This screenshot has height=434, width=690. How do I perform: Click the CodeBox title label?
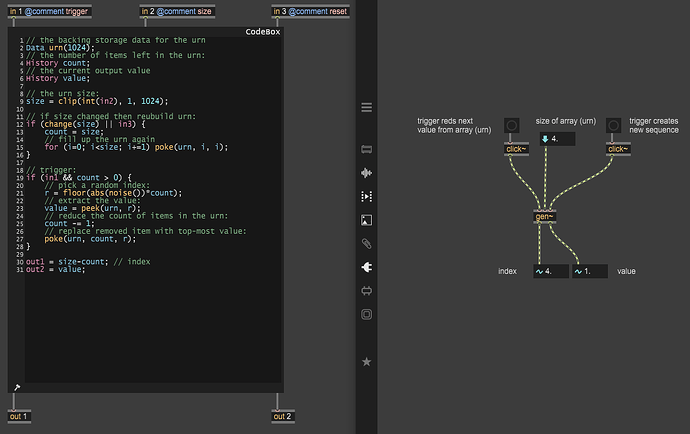point(263,32)
